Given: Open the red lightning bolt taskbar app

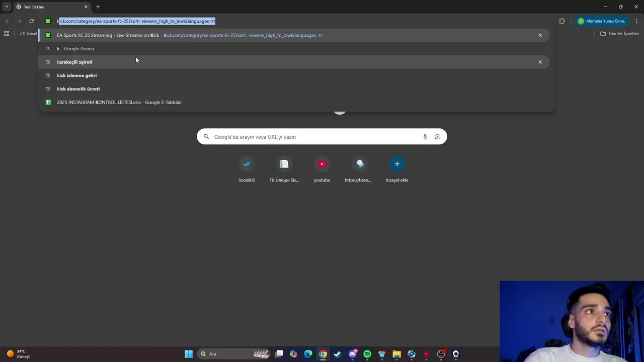Looking at the screenshot, I should point(426,354).
